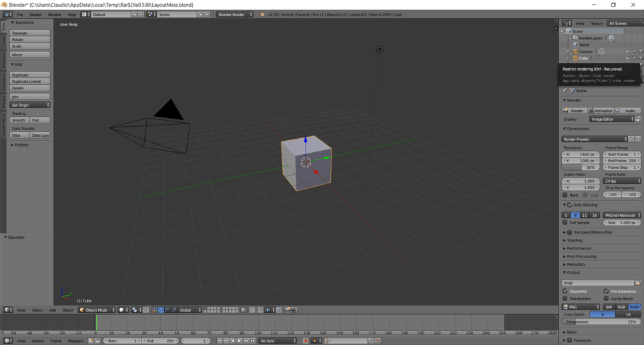Open the Object Mode dropdown
644x345 pixels.
pyautogui.click(x=97, y=310)
